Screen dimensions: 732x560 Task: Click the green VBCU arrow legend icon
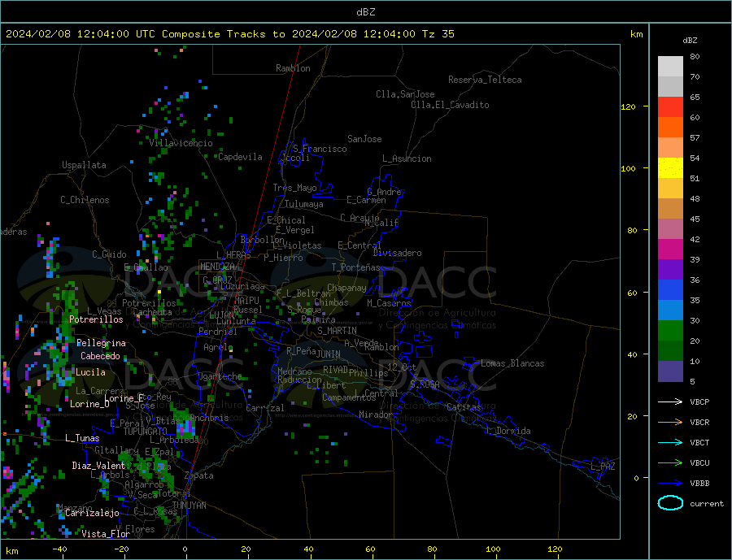click(x=670, y=462)
